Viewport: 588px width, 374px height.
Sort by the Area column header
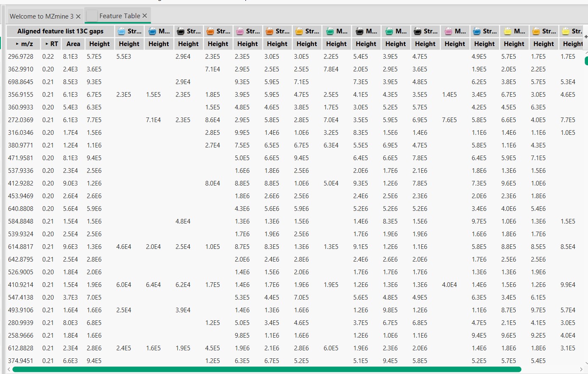[x=73, y=44]
